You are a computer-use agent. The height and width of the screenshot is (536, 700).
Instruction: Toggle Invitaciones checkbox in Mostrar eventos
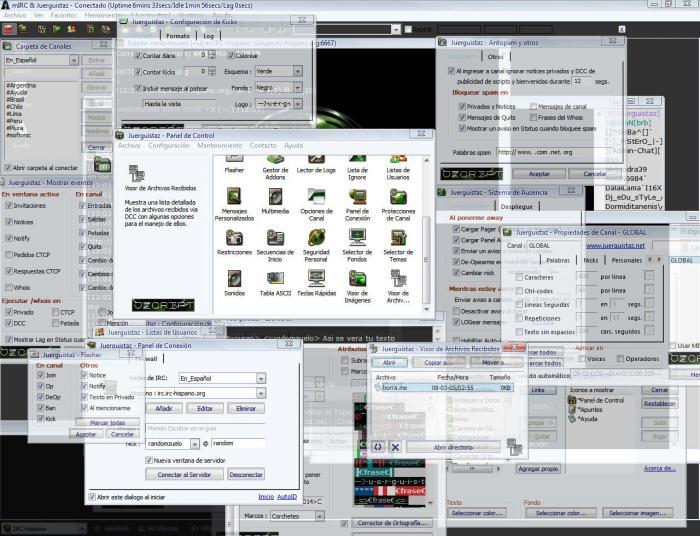tap(8, 205)
